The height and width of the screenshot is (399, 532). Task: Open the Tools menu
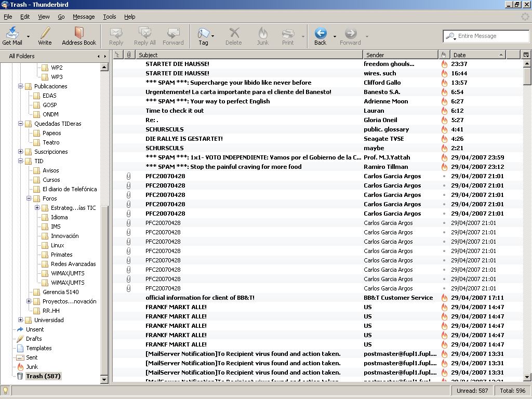point(109,17)
